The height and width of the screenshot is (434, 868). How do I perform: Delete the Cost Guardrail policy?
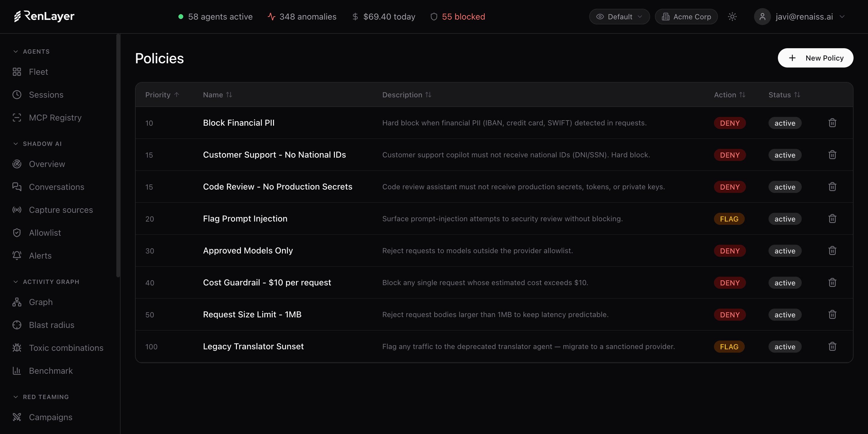pos(832,282)
